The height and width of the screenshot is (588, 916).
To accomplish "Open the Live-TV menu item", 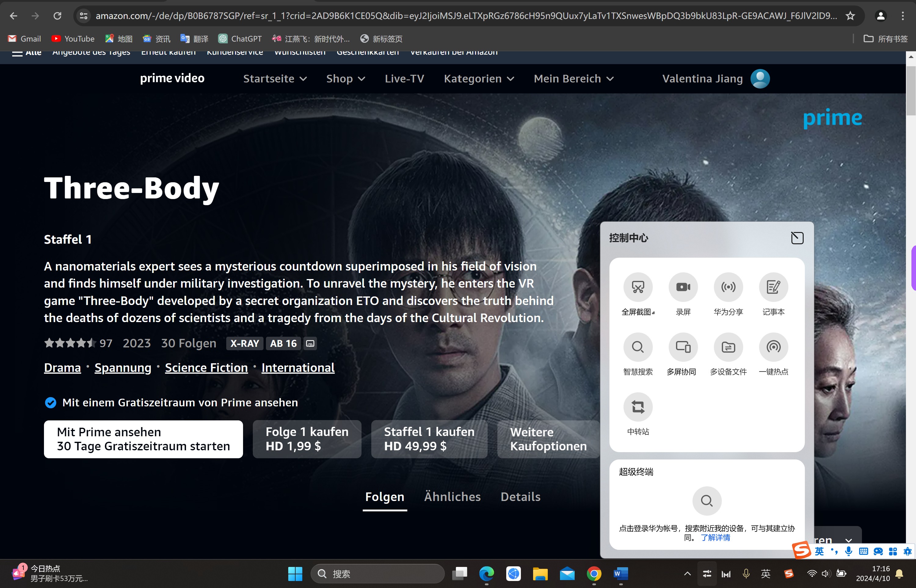I will click(404, 79).
